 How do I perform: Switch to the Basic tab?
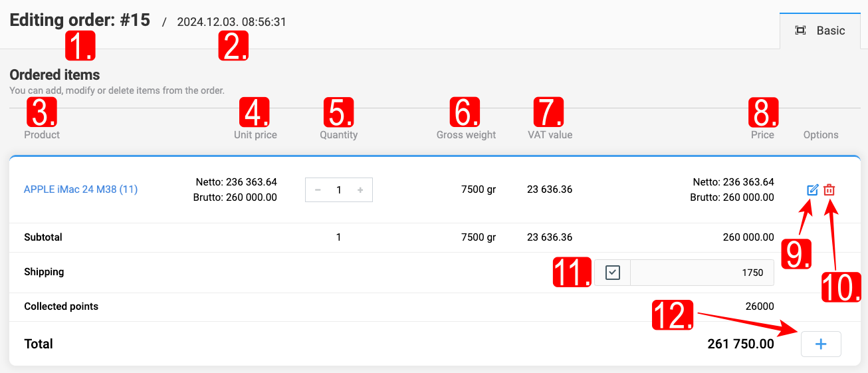click(x=821, y=31)
